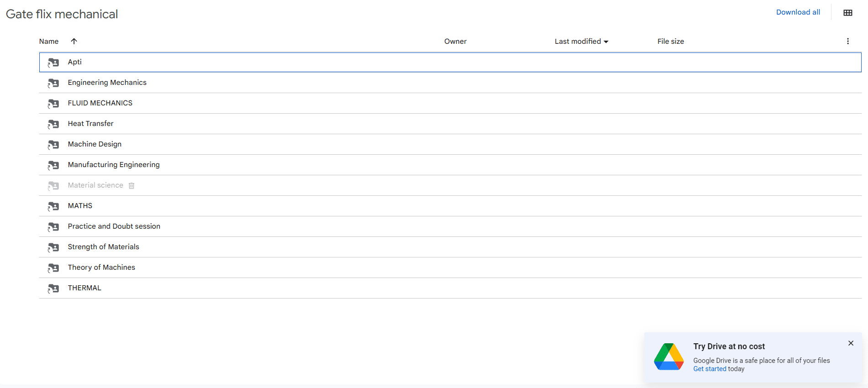The width and height of the screenshot is (868, 388).
Task: Click the File size column header
Action: (x=670, y=42)
